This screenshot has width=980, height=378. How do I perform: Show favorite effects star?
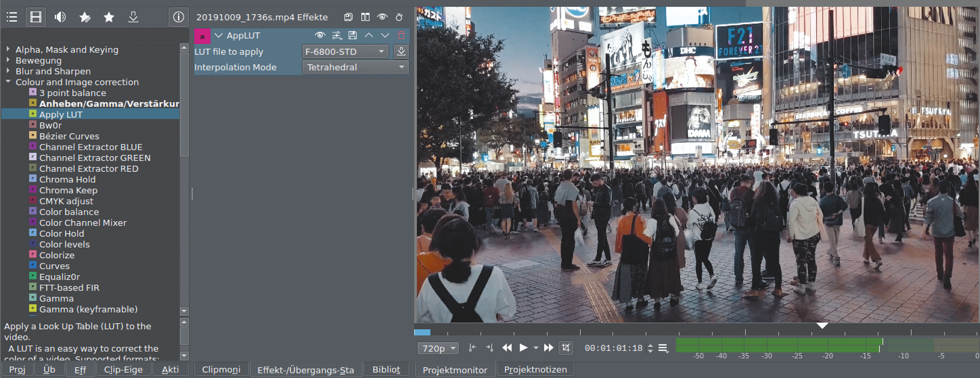[109, 17]
